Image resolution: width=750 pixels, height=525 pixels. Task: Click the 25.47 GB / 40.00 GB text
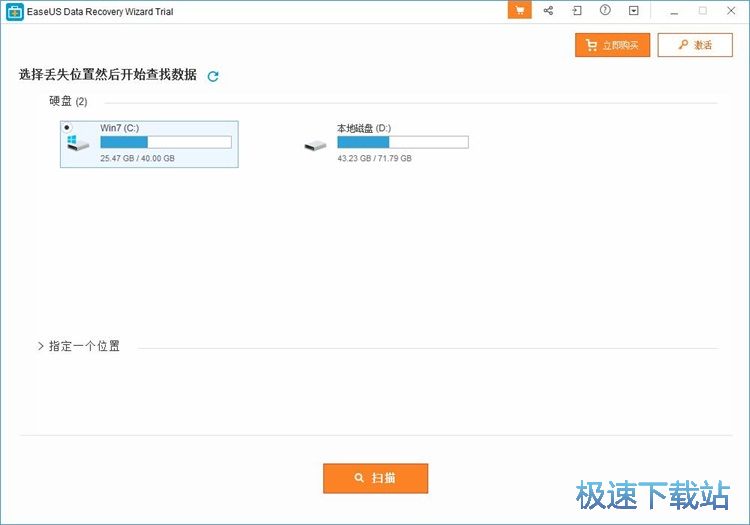point(137,158)
